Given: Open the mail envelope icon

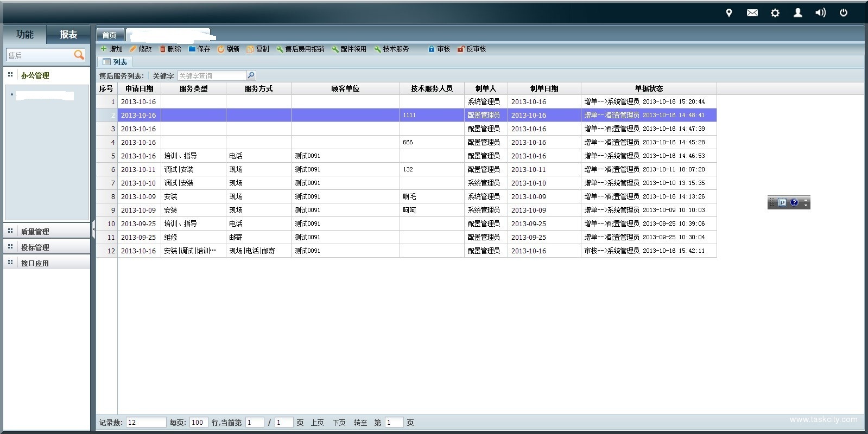Looking at the screenshot, I should [x=752, y=12].
